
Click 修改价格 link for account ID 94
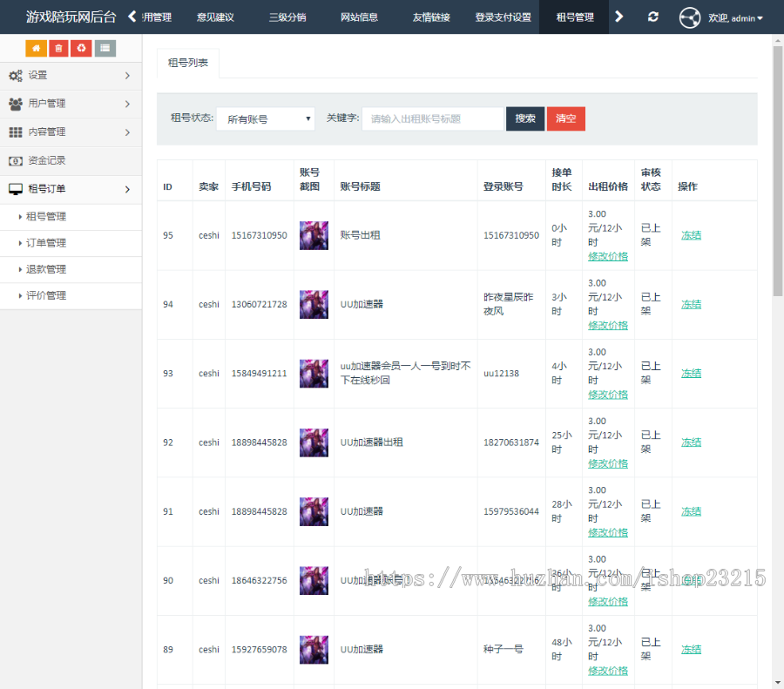tap(608, 325)
